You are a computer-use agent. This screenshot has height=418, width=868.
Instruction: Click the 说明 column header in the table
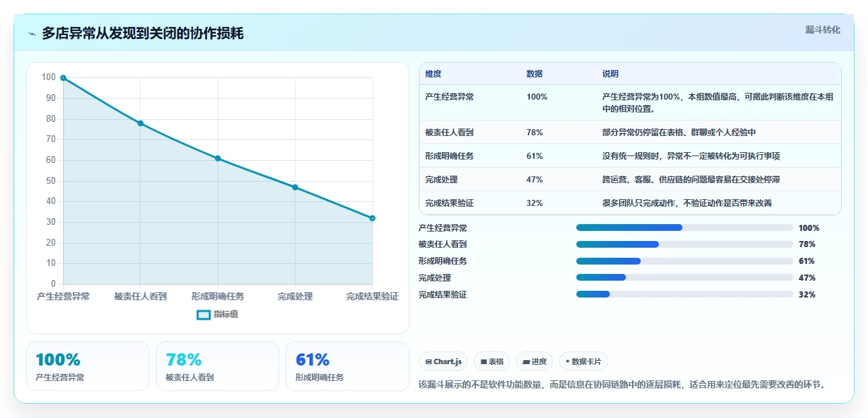pyautogui.click(x=610, y=74)
